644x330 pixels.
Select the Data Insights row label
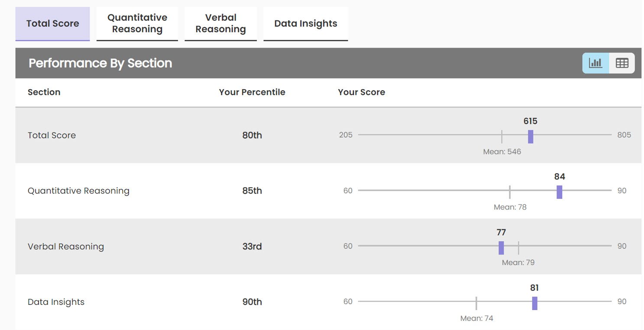point(56,302)
